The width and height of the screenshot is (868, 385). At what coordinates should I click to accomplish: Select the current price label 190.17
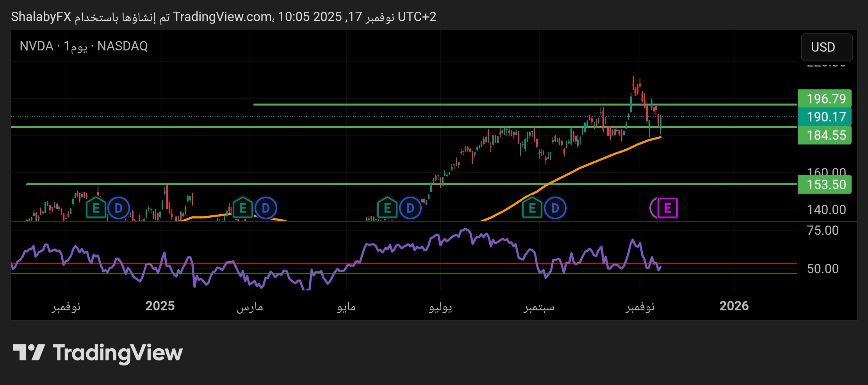point(826,117)
